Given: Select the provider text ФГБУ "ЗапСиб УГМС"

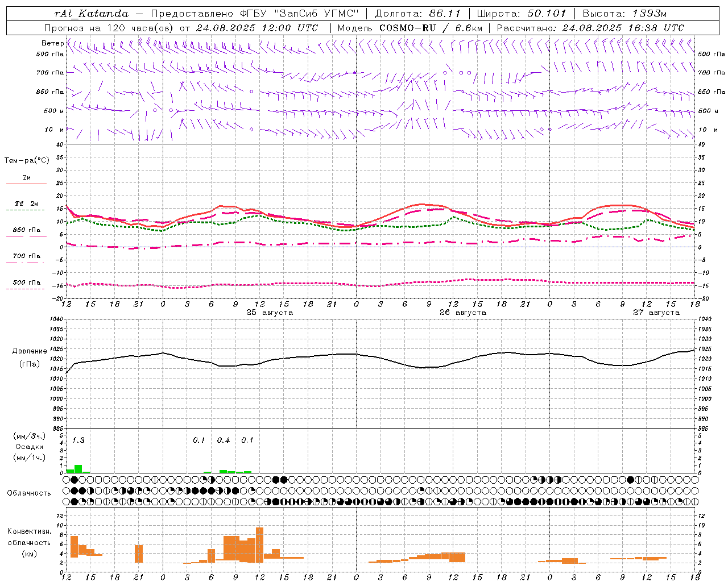Looking at the screenshot, I should click(299, 14).
